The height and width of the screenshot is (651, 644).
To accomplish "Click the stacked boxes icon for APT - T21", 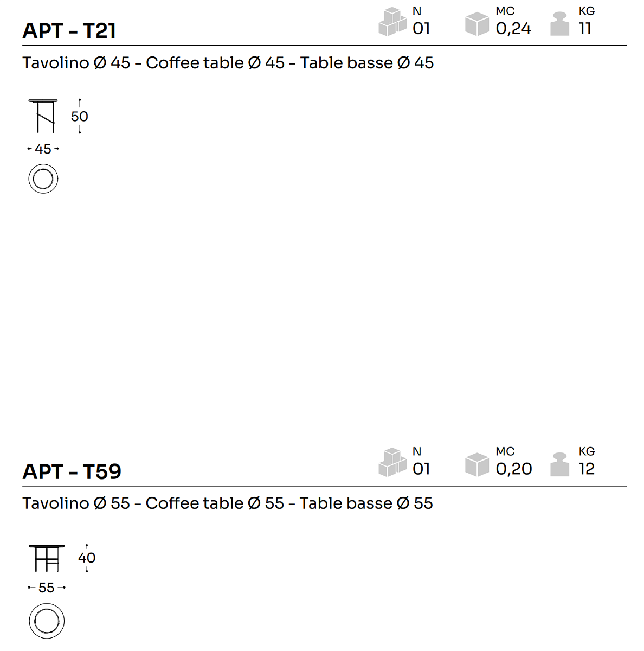I will point(392,22).
